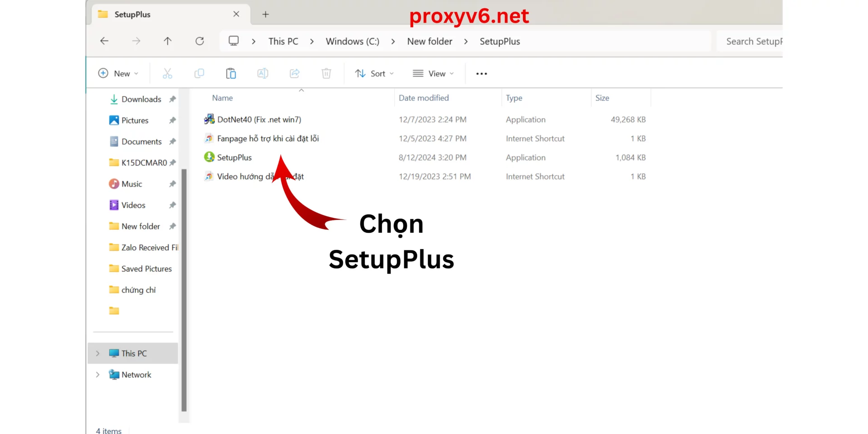
Task: Close the SetupPlus tab
Action: pyautogui.click(x=236, y=14)
